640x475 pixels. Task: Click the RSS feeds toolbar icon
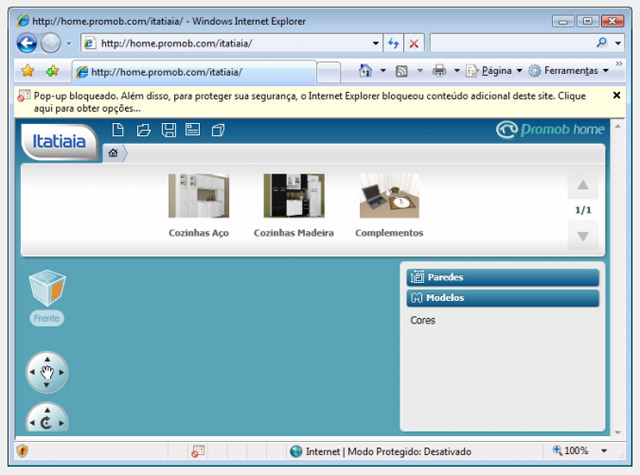(402, 71)
